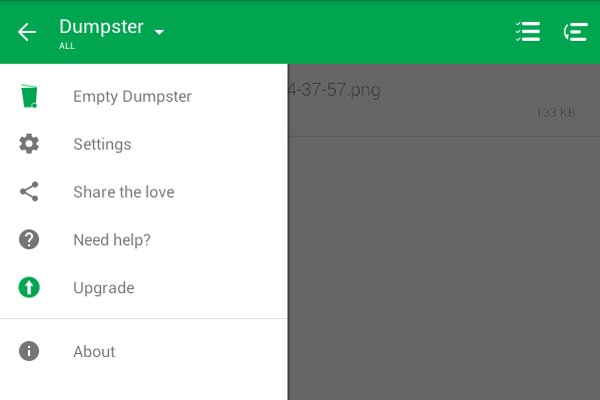The height and width of the screenshot is (400, 600).
Task: Click the green trash can icon
Action: [x=29, y=96]
